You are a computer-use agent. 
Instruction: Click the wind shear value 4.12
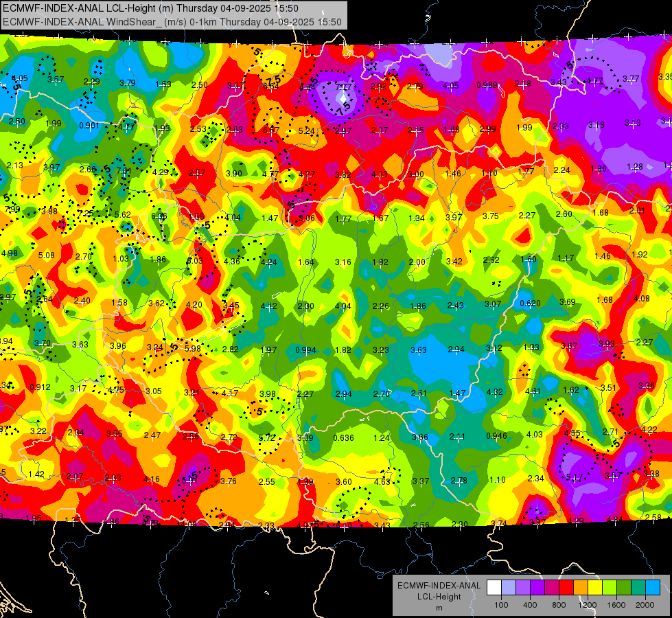tap(268, 306)
